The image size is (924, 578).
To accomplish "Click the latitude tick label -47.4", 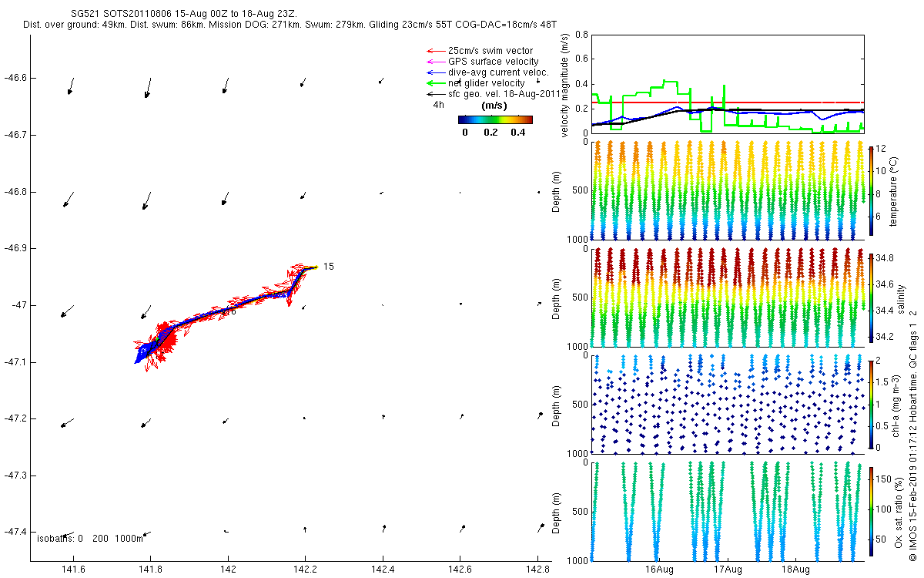I will [x=14, y=532].
